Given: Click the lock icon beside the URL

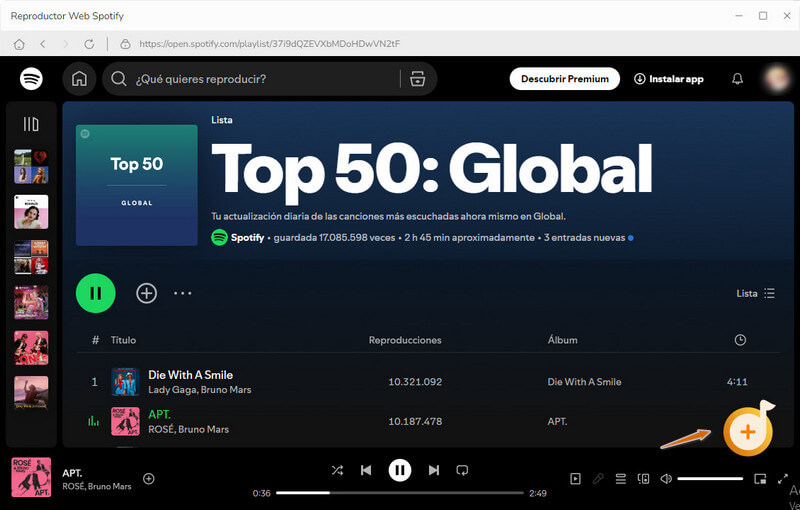Looking at the screenshot, I should [125, 44].
